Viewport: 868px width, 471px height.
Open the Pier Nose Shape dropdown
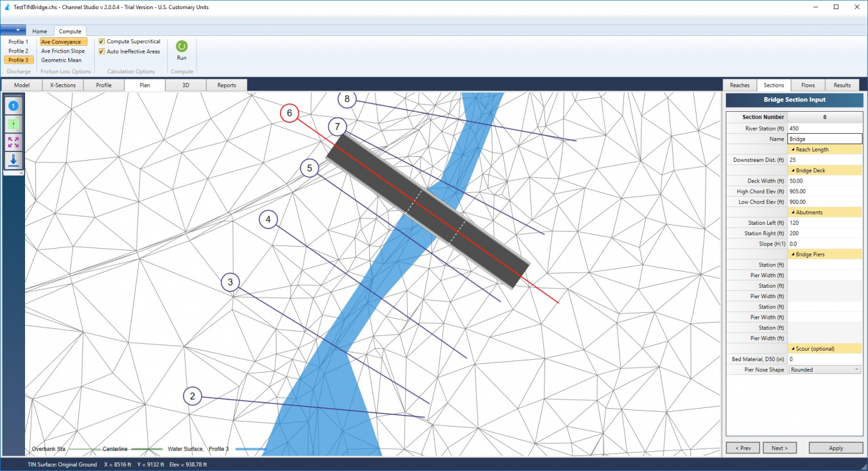coord(858,369)
